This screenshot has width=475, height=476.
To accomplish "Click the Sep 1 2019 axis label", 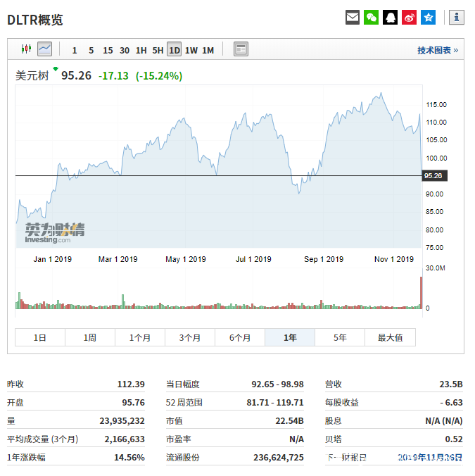I will click(324, 259).
